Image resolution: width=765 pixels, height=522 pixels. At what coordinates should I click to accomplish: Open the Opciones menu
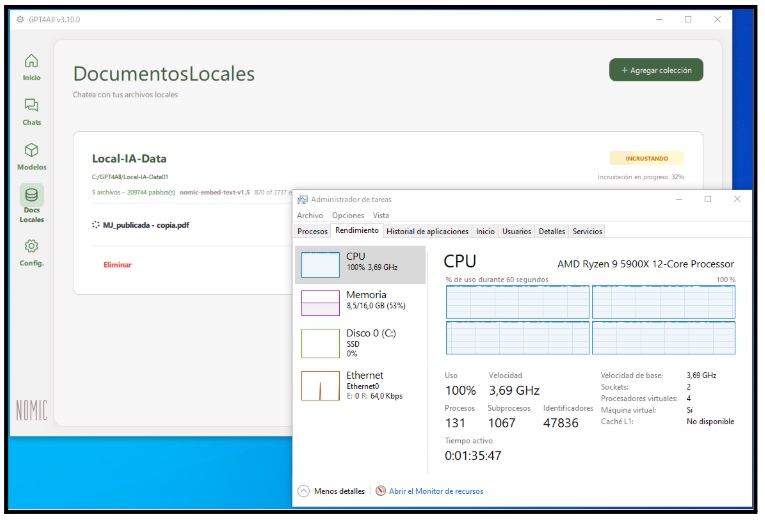[x=348, y=215]
